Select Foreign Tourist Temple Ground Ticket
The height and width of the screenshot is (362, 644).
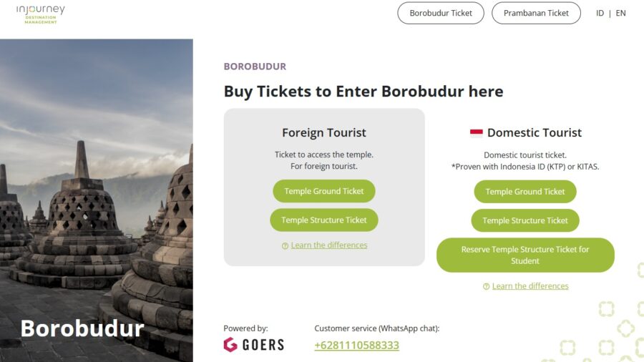(323, 191)
